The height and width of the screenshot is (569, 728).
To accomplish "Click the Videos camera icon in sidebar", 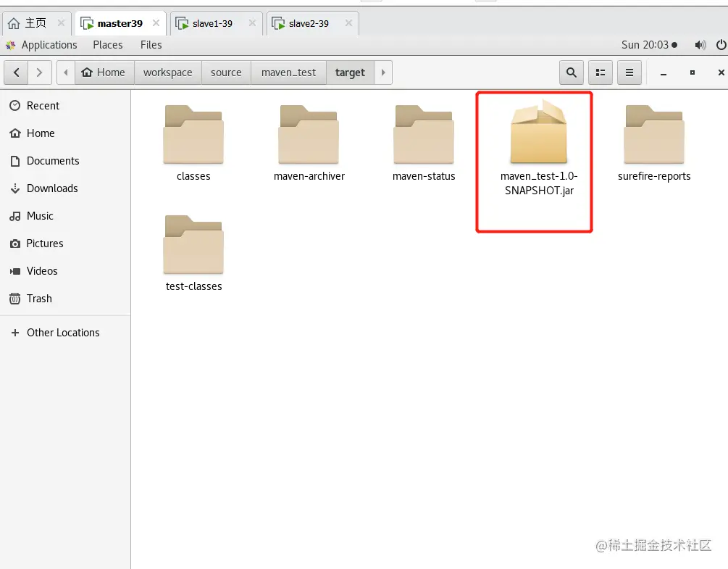I will click(x=15, y=271).
